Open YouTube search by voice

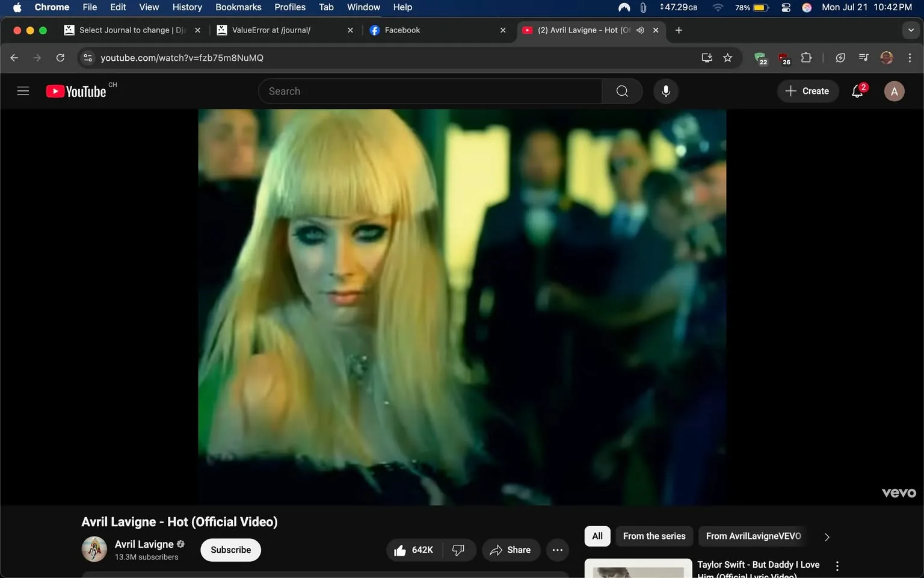click(x=665, y=91)
